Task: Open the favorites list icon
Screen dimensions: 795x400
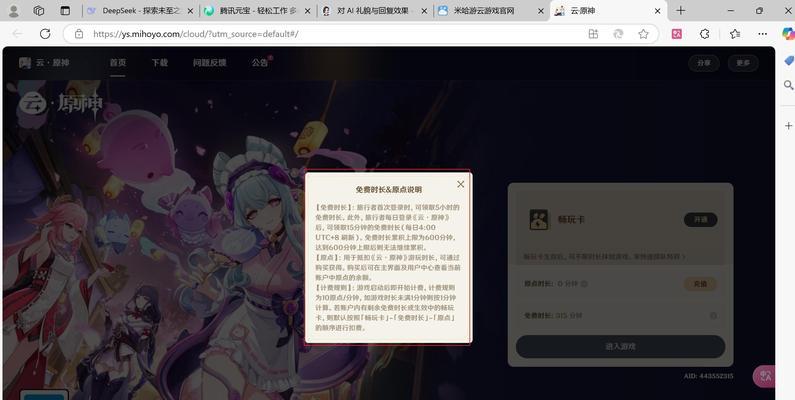Action: tap(735, 34)
